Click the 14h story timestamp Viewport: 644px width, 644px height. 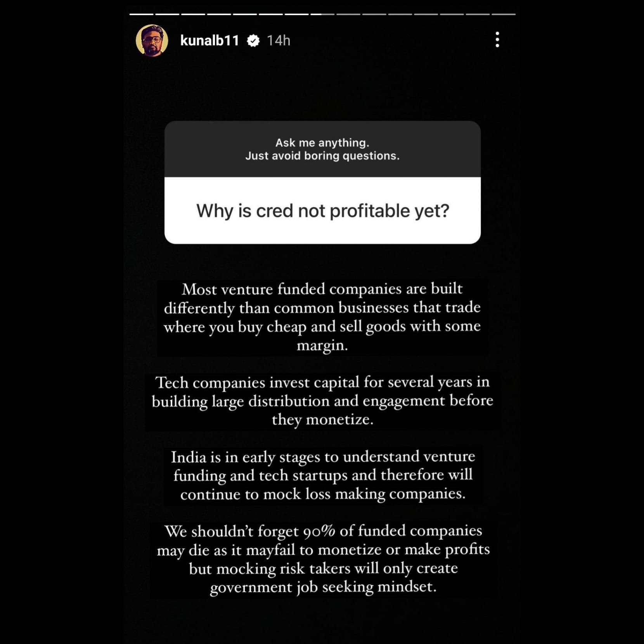pos(279,40)
